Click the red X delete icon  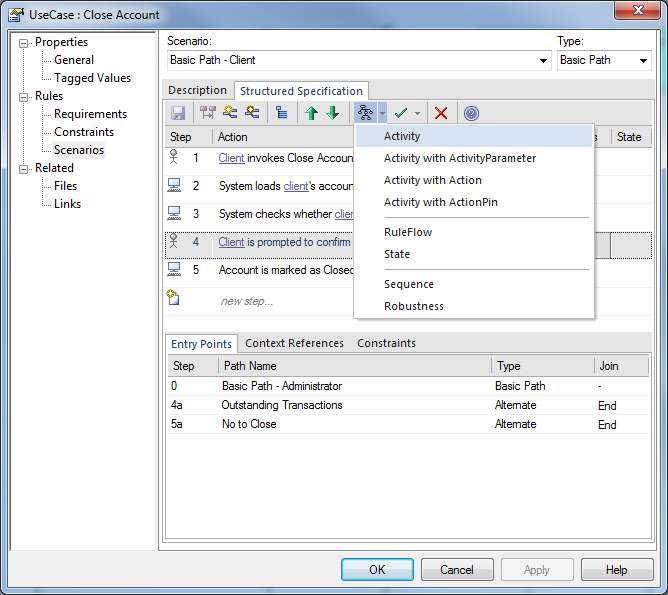(440, 113)
